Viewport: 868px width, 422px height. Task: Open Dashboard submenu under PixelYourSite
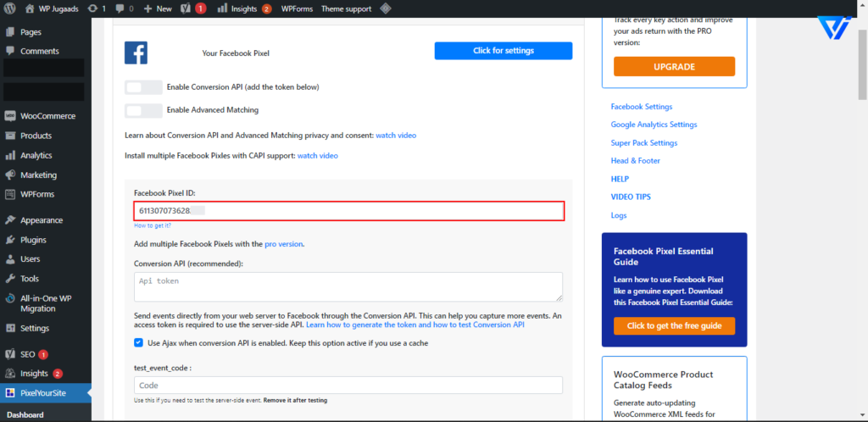pos(25,415)
